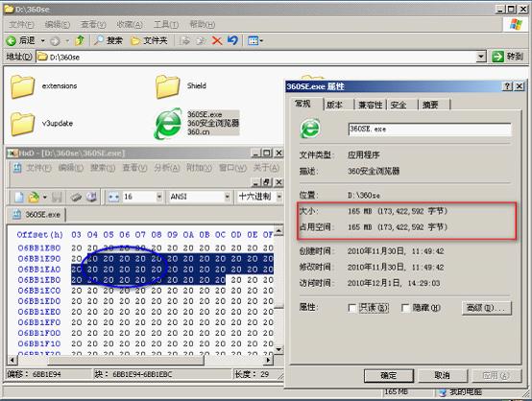Click Open file icon in HxD toolbar
This screenshot has height=401, width=532.
[x=34, y=197]
